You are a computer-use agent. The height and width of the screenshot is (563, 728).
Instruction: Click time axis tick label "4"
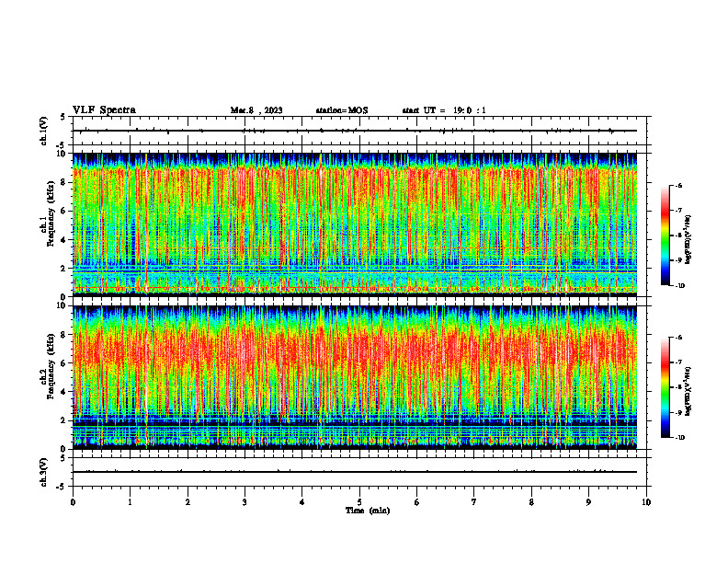click(x=302, y=502)
